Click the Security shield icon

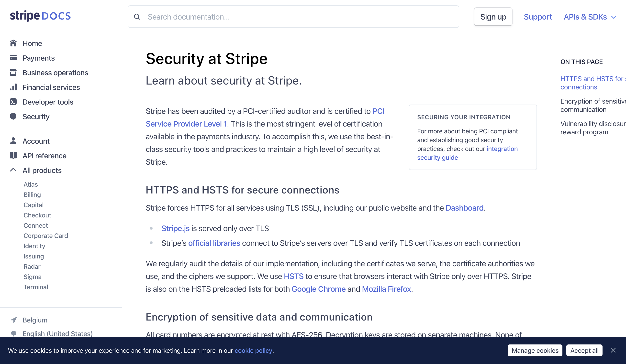click(x=13, y=116)
